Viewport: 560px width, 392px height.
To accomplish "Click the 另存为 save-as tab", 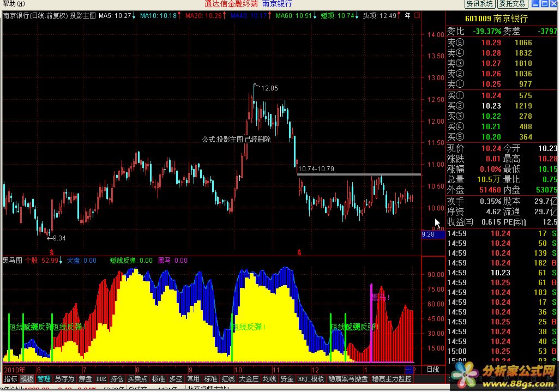I will pyautogui.click(x=64, y=379).
